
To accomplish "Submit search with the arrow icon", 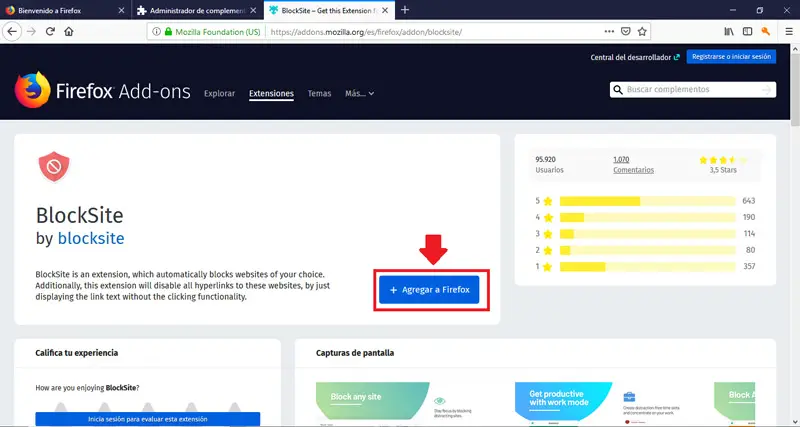I will [766, 90].
